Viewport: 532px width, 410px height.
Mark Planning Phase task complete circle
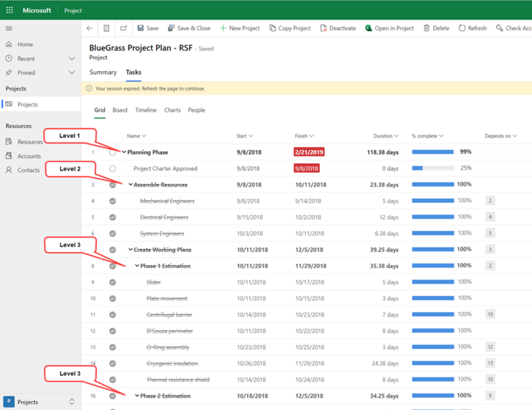(x=113, y=152)
